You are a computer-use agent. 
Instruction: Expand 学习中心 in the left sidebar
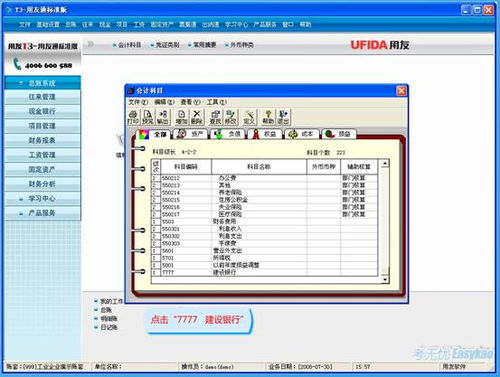click(x=42, y=198)
